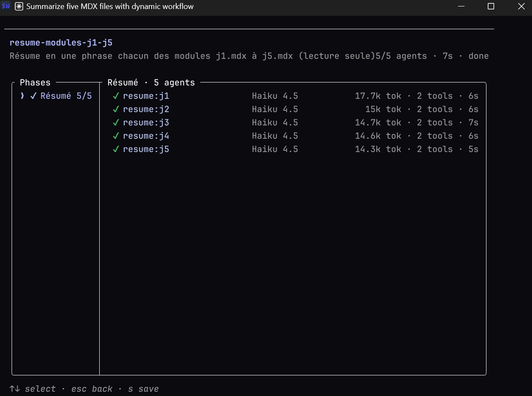The height and width of the screenshot is (396, 532).
Task: Select agent row resume:j2
Action: [295, 109]
